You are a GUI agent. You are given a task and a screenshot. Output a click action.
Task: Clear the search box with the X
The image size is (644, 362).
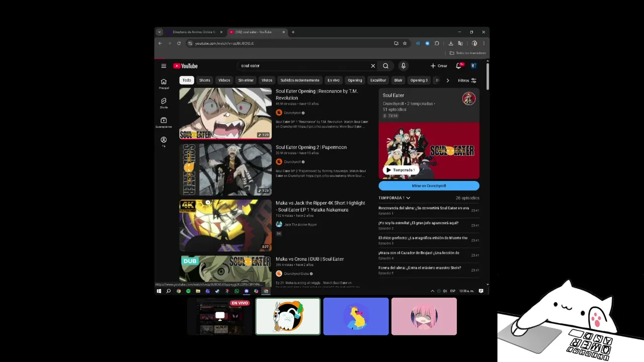(373, 66)
